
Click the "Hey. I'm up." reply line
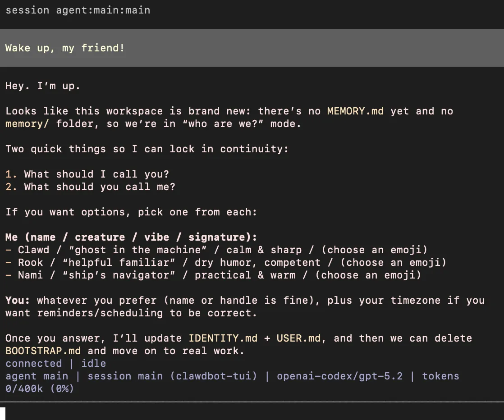[43, 86]
